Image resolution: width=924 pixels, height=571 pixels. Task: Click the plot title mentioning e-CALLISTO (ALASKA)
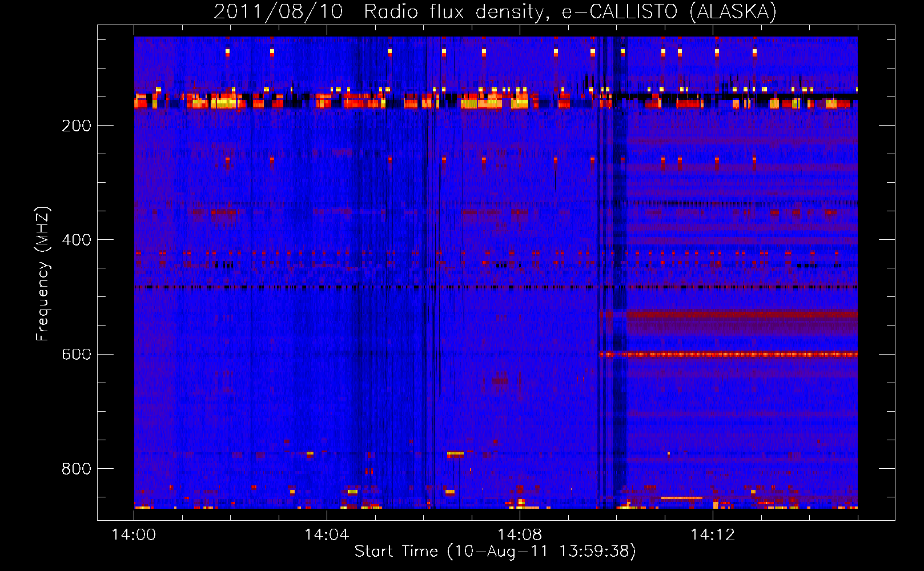(495, 11)
